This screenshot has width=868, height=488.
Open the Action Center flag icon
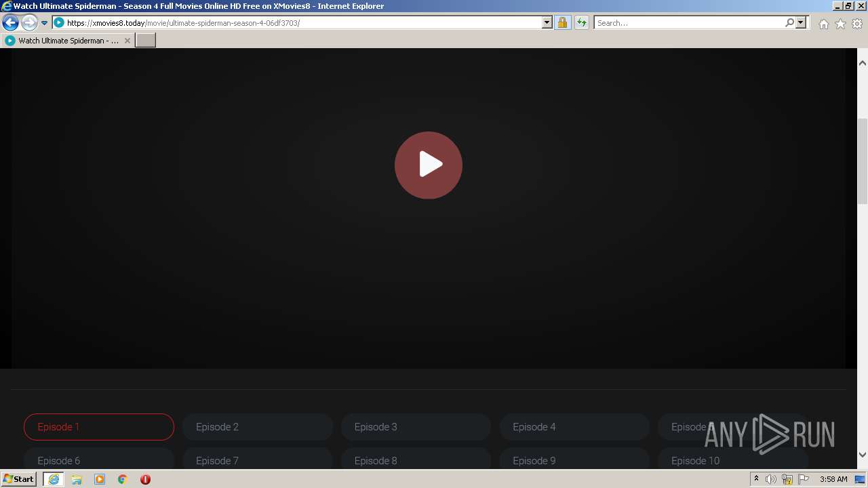804,479
